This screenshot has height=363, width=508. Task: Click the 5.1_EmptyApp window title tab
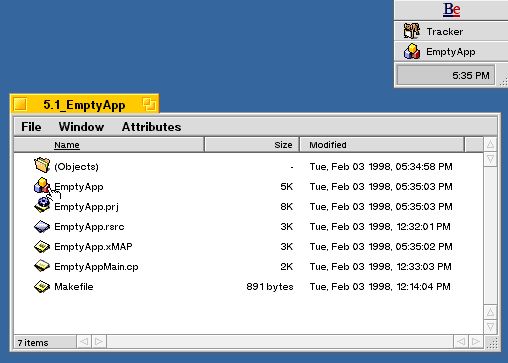pyautogui.click(x=84, y=104)
